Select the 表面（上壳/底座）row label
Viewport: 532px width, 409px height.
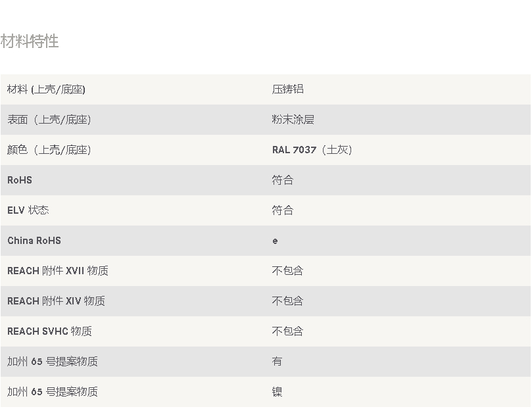tap(49, 120)
